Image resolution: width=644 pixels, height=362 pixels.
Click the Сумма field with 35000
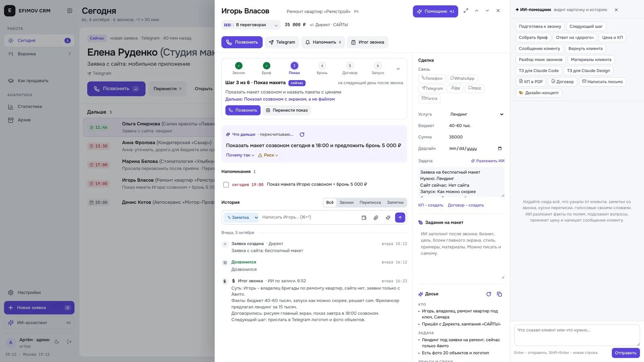pyautogui.click(x=477, y=137)
